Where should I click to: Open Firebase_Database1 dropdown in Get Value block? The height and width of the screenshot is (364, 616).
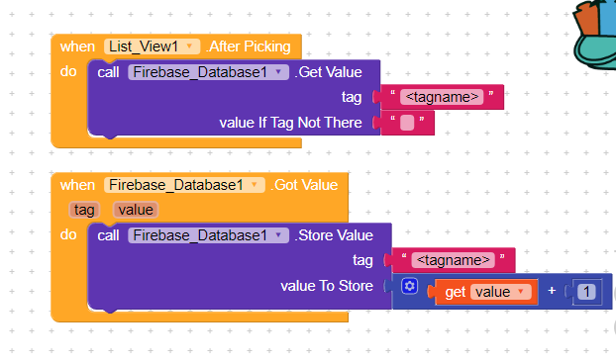[x=208, y=72]
